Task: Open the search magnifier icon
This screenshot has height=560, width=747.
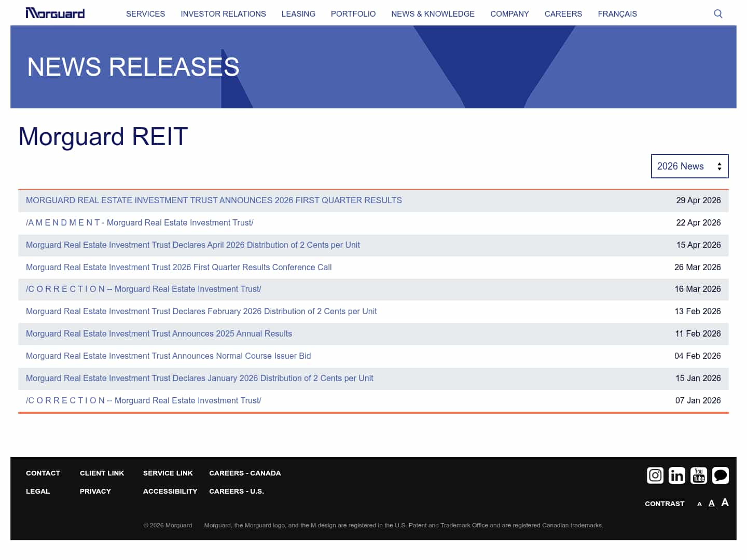Action: point(718,13)
